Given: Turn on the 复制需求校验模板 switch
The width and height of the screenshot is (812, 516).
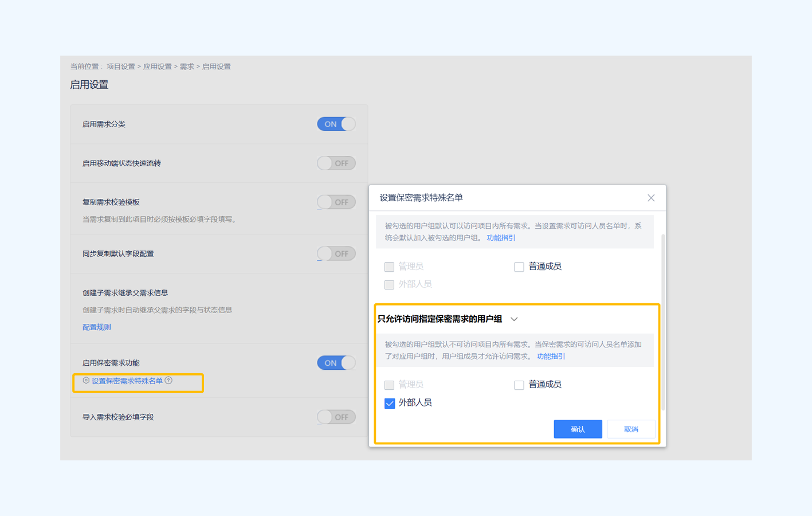Looking at the screenshot, I should 336,202.
